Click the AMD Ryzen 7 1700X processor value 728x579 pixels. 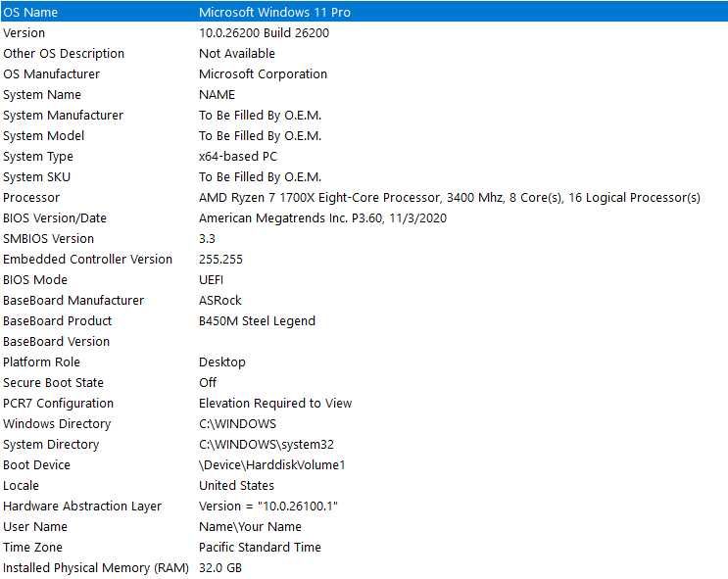(450, 197)
